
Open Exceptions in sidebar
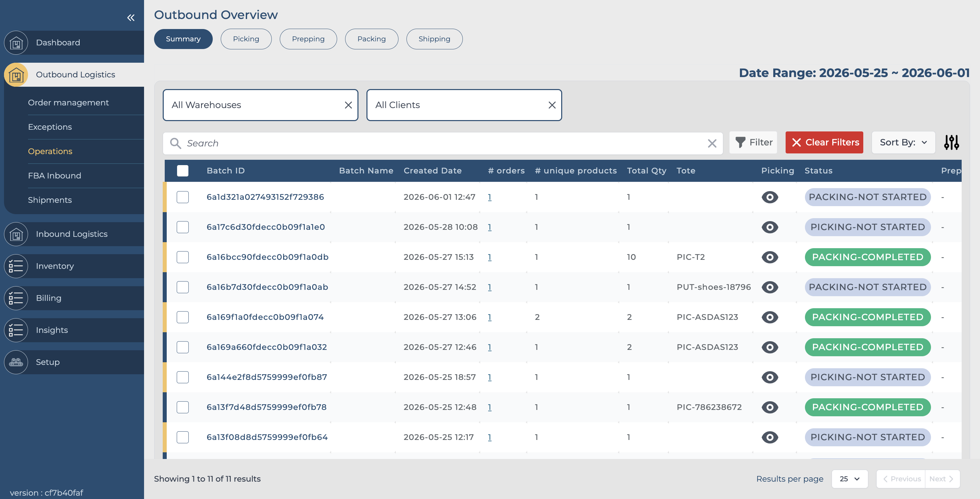click(50, 127)
